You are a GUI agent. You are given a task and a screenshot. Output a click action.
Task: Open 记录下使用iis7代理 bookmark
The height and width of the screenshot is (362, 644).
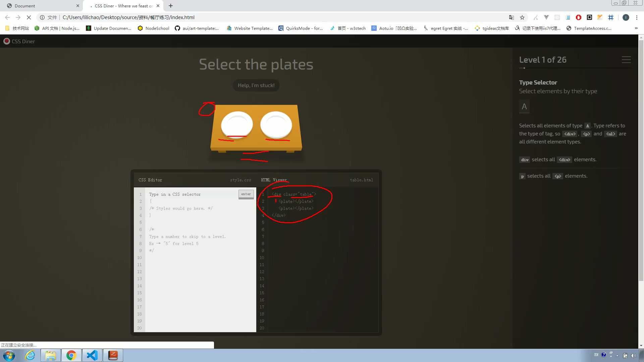coord(538,28)
